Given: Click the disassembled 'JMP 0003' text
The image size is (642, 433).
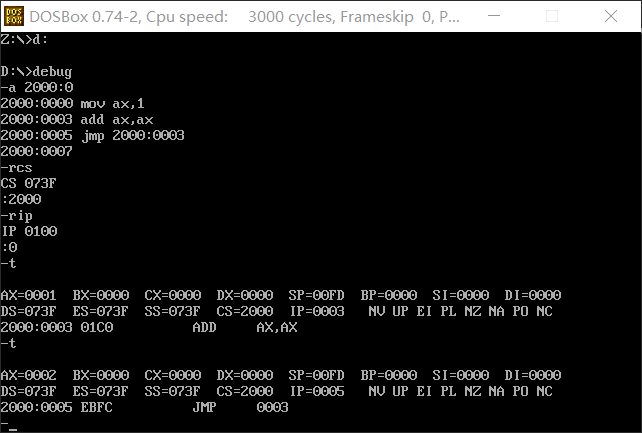Looking at the screenshot, I should 241,407.
